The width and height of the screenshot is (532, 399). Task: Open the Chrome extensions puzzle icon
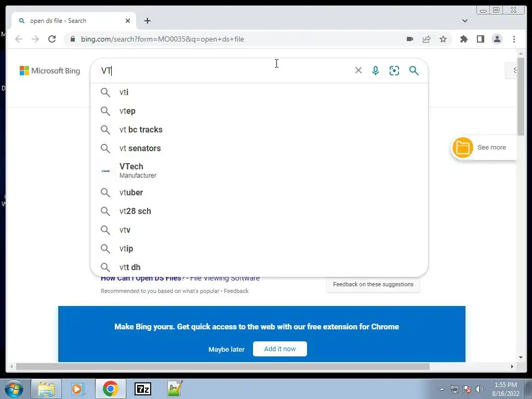tap(464, 39)
